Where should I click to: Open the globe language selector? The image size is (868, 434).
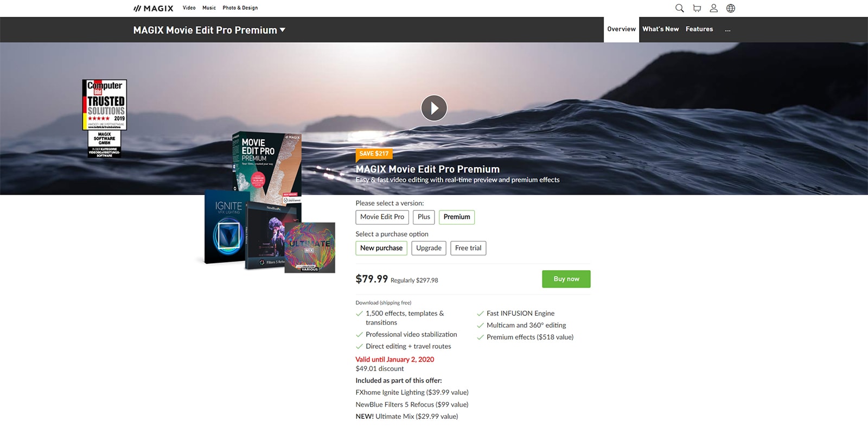(731, 8)
